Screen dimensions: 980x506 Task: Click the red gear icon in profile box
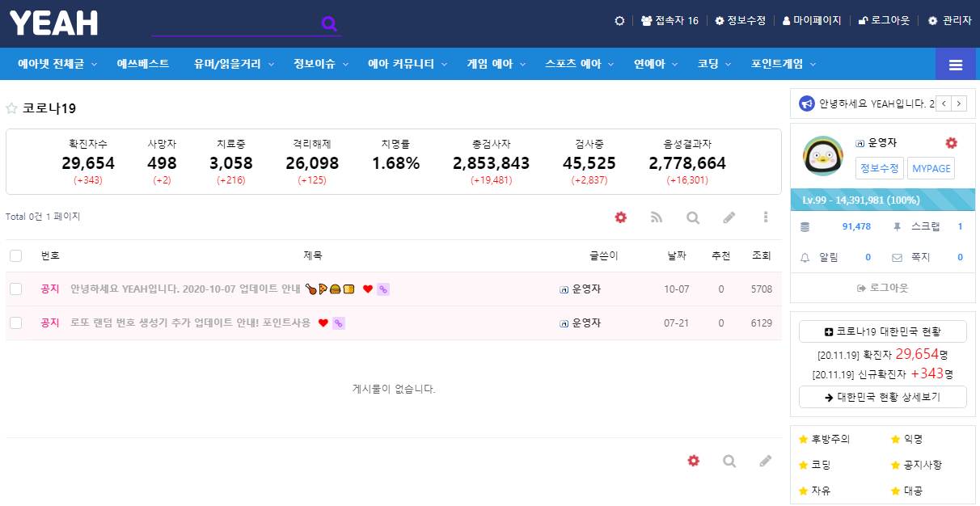951,143
